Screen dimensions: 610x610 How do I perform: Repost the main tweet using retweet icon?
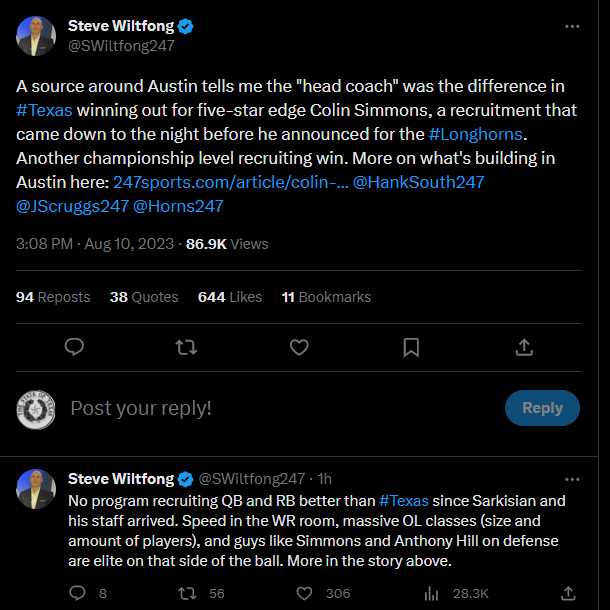point(186,347)
